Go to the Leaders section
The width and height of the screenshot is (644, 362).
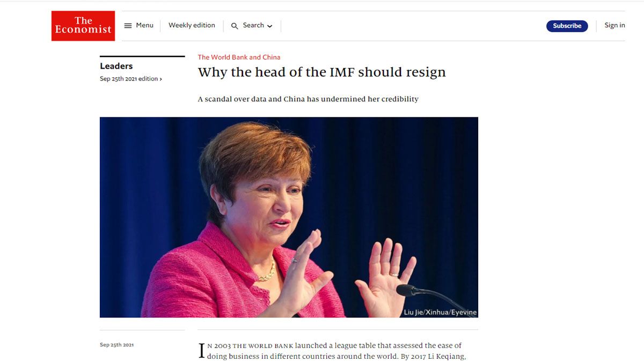116,66
